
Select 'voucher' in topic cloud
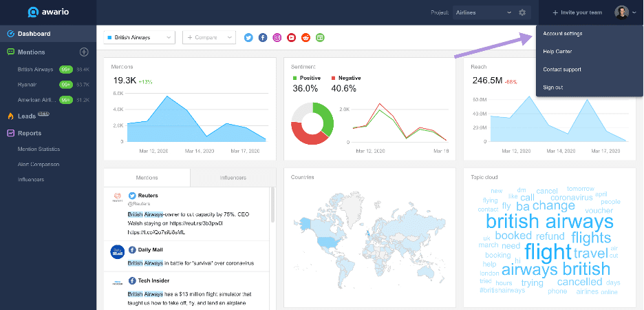(599, 211)
